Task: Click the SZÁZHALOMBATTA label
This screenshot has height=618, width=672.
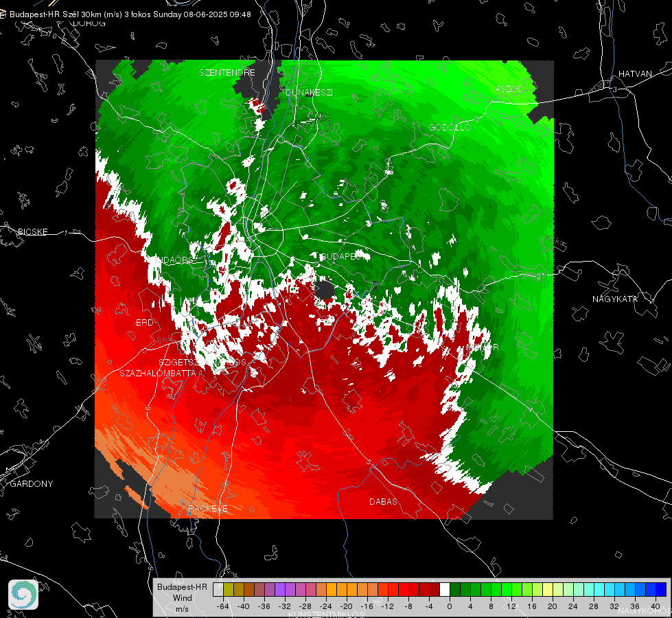Action: (158, 373)
